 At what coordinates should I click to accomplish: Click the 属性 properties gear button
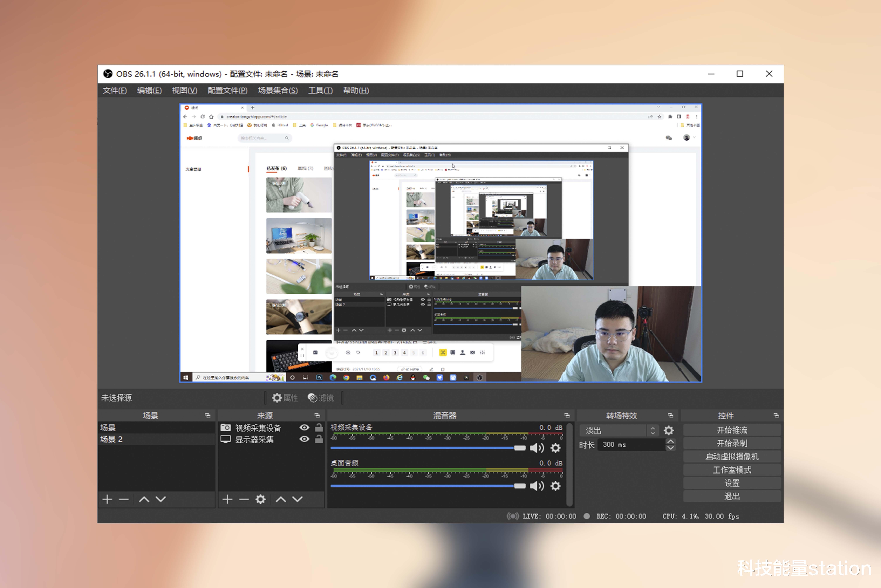tap(285, 398)
